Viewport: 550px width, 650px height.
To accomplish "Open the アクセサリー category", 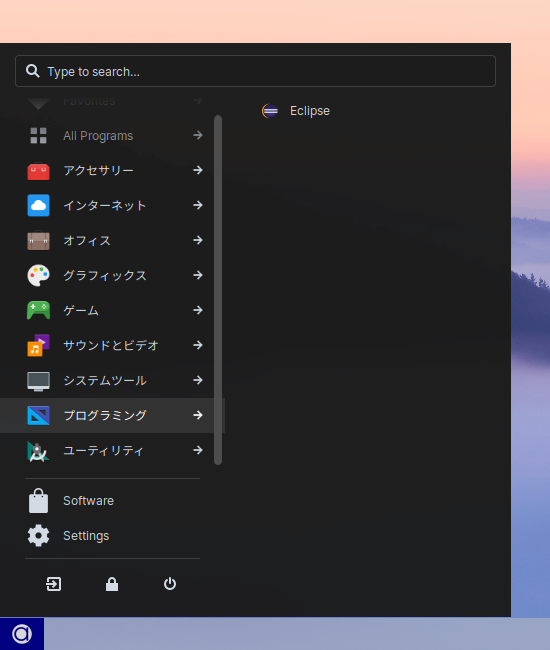I will (112, 170).
